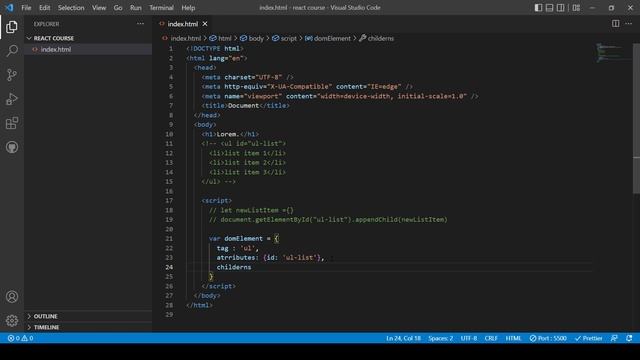
Task: Open notifications bell in status bar
Action: pos(629,338)
